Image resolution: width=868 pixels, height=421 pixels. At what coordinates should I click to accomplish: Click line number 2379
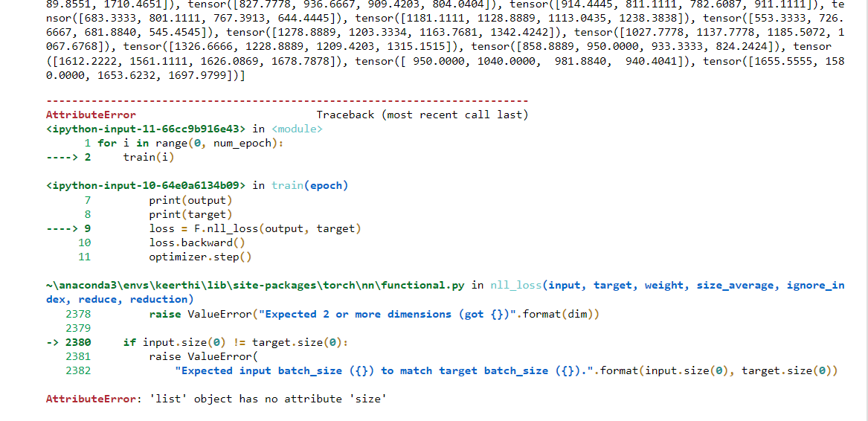tap(78, 328)
